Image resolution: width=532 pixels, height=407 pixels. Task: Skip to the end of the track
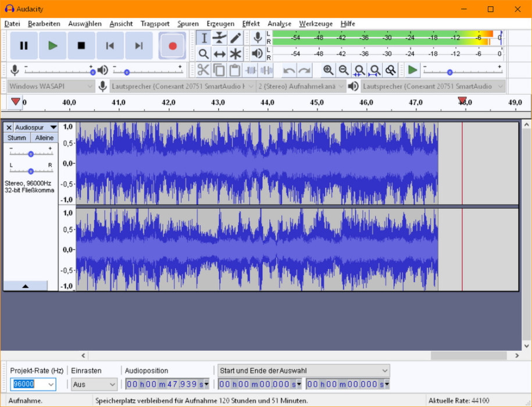click(139, 46)
